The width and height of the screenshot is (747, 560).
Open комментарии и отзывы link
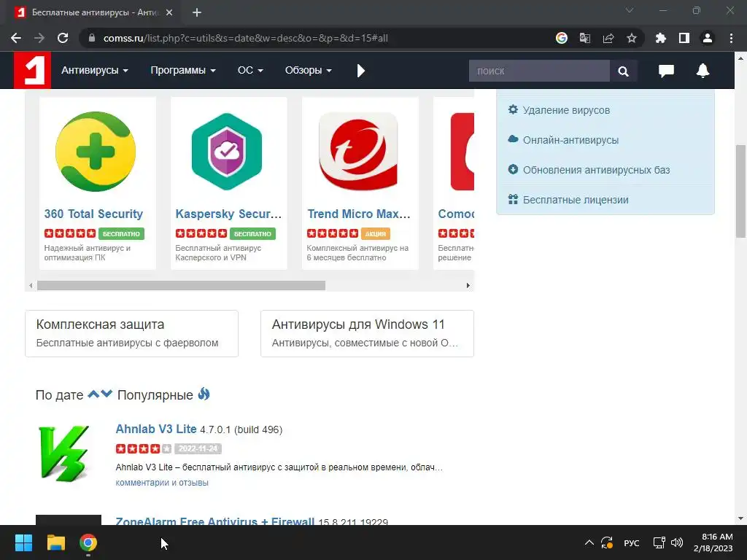coord(162,483)
